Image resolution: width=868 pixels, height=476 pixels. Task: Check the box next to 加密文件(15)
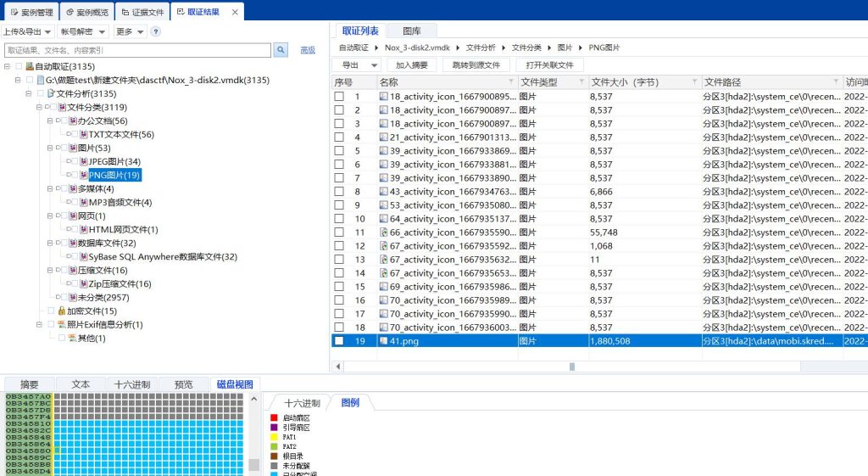point(51,311)
